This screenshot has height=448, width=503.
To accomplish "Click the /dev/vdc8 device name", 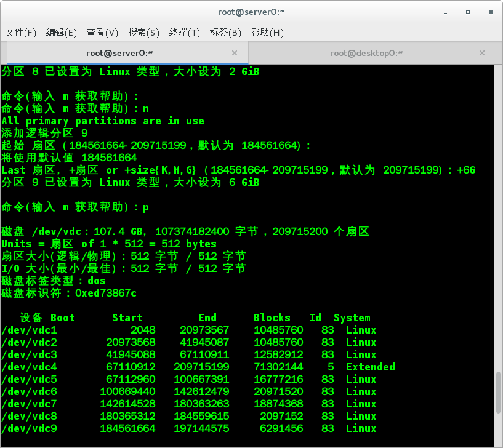I will tap(29, 416).
